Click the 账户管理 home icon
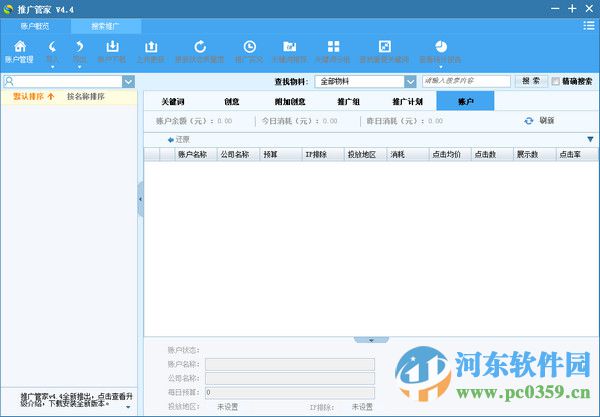 (x=20, y=47)
